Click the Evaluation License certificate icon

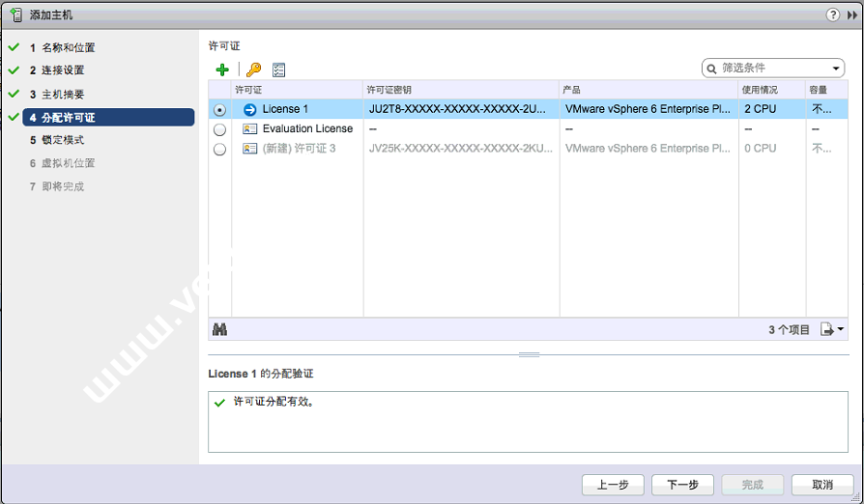[x=250, y=128]
